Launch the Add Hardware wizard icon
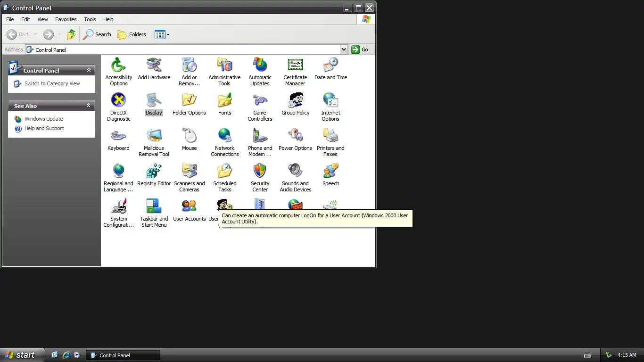The width and height of the screenshot is (644, 362). click(x=154, y=65)
